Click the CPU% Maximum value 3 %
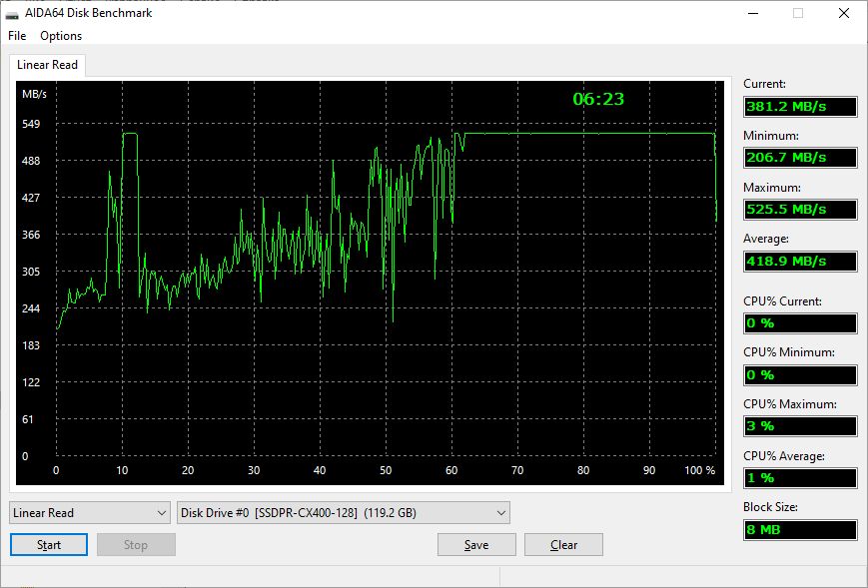868x588 pixels. coord(800,426)
